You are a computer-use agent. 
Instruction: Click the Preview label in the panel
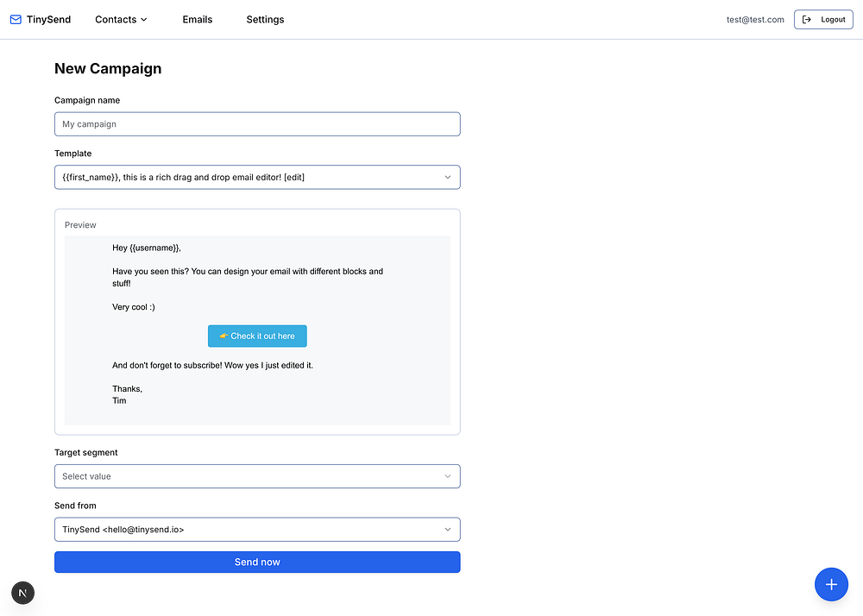coord(80,225)
